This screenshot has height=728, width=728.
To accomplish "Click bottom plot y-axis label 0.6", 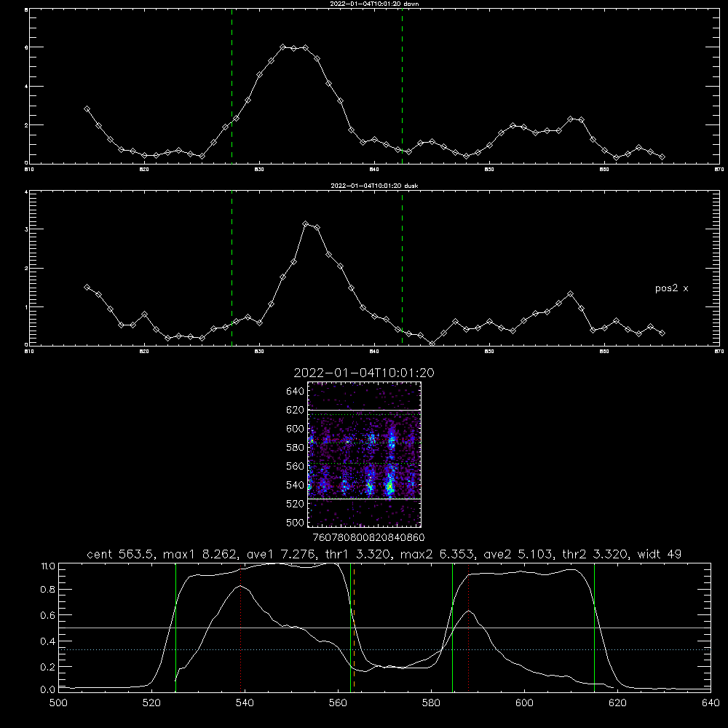I will click(x=48, y=615).
